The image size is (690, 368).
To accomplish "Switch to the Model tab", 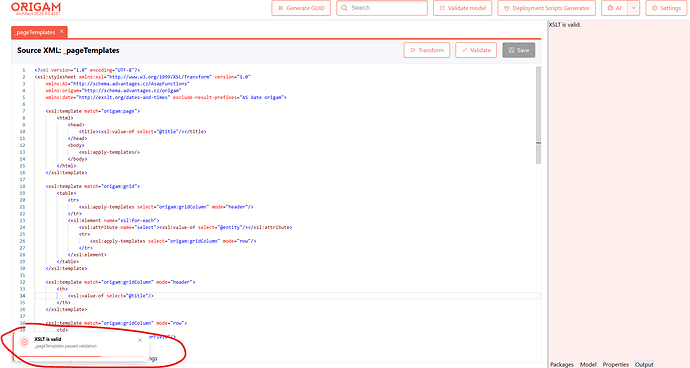I will pyautogui.click(x=588, y=364).
